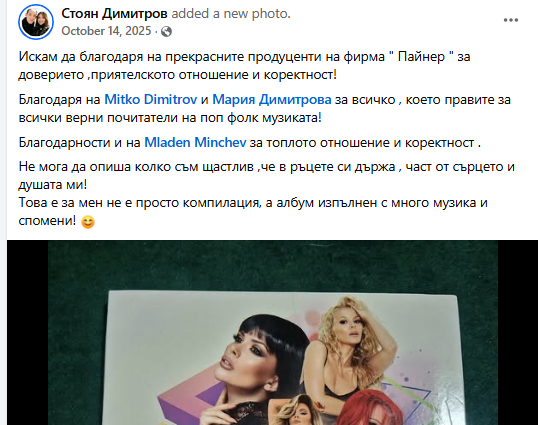Click the purple geometric shape on album cover
This screenshot has width=538, height=425.
pyautogui.click(x=192, y=401)
